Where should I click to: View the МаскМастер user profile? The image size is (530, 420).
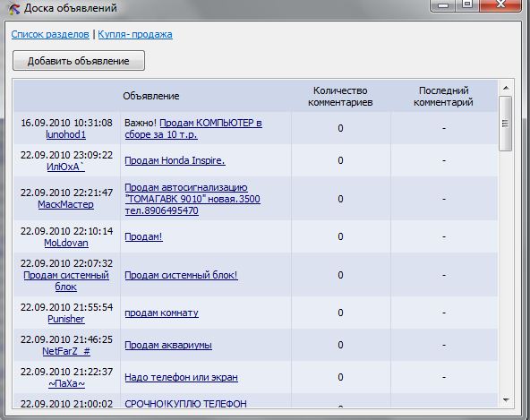tap(66, 204)
